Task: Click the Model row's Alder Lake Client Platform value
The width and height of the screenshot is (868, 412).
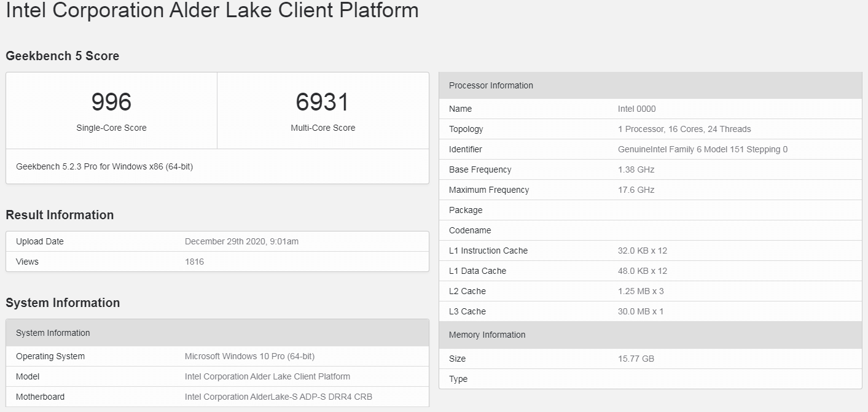Action: point(267,376)
